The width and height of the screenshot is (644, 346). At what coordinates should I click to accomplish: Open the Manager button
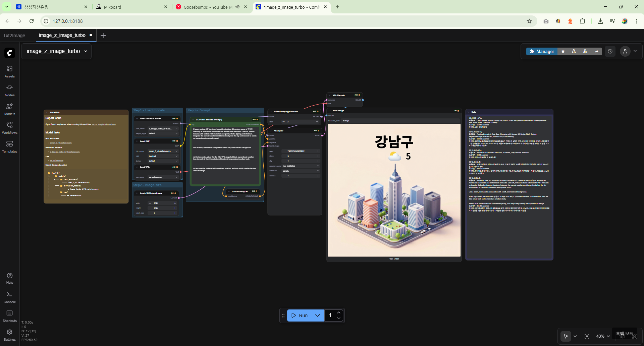(542, 51)
